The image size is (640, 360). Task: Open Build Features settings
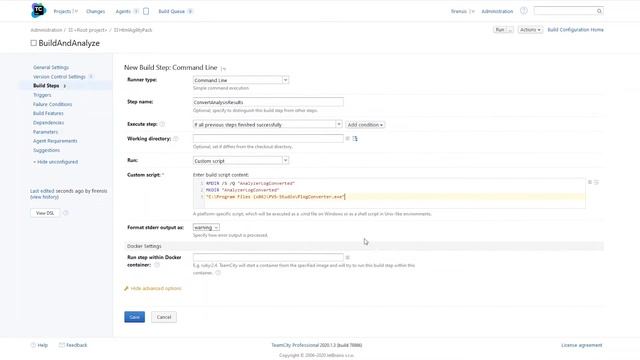[x=48, y=113]
